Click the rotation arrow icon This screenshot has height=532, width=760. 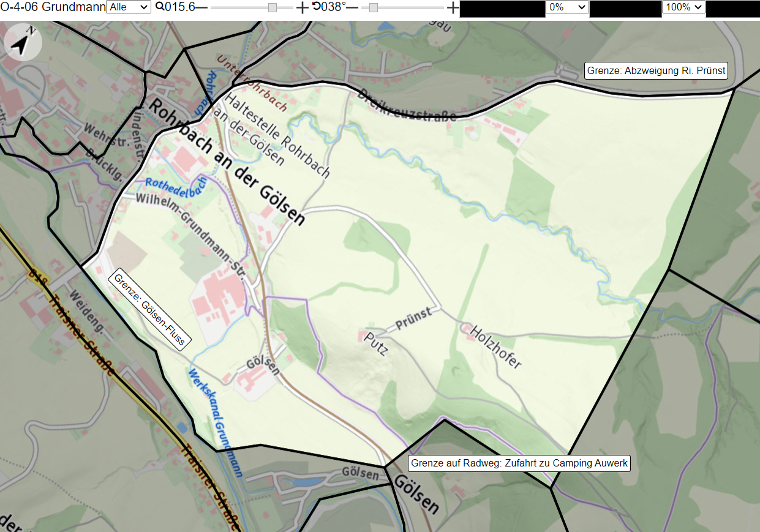point(316,7)
